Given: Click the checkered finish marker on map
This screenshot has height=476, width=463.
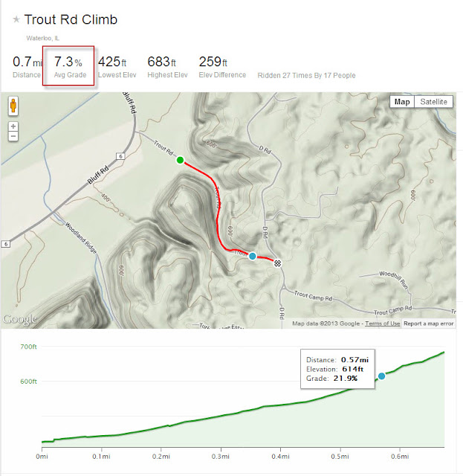Looking at the screenshot, I should [278, 263].
